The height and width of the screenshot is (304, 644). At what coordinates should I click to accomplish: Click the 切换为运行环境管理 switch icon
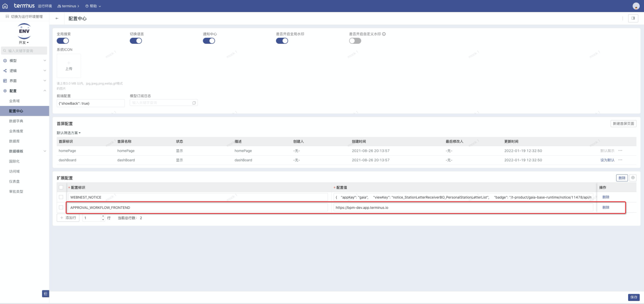pyautogui.click(x=7, y=16)
